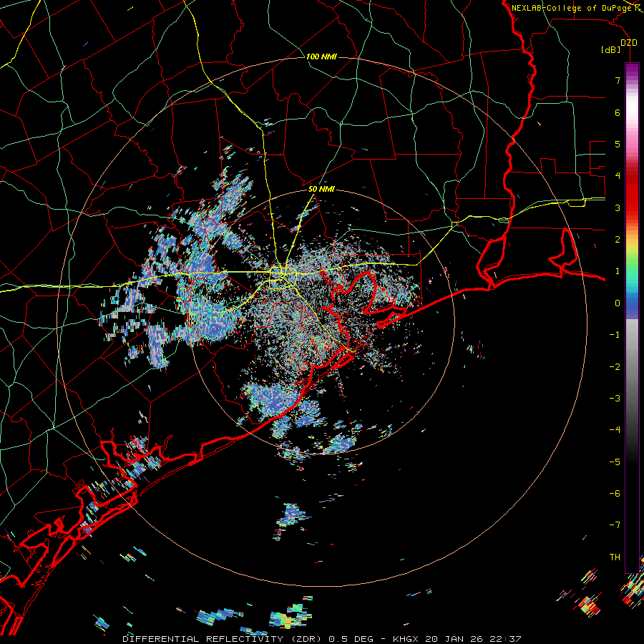
Task: Select the "-2" tick label on the scale
Action: pyautogui.click(x=615, y=367)
